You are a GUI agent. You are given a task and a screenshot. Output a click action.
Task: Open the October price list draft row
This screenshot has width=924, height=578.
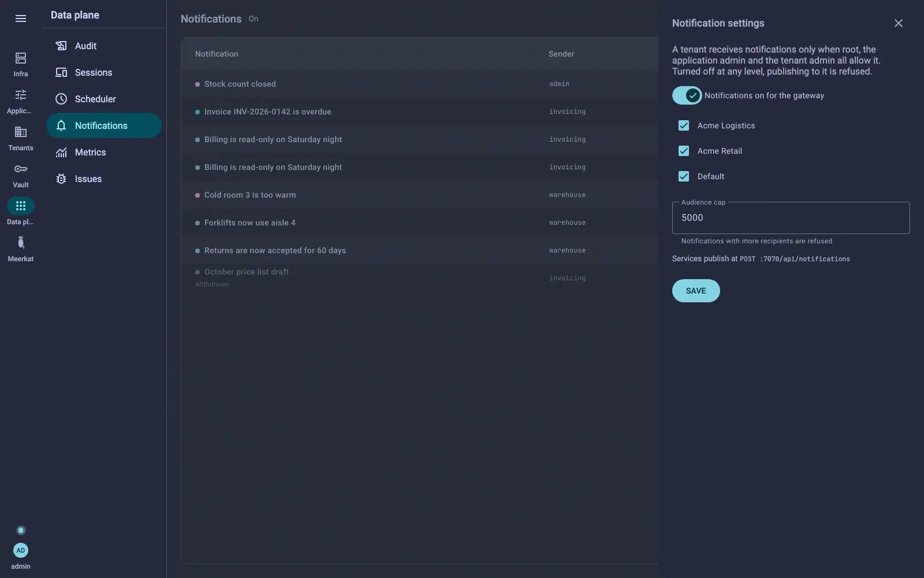coord(420,278)
